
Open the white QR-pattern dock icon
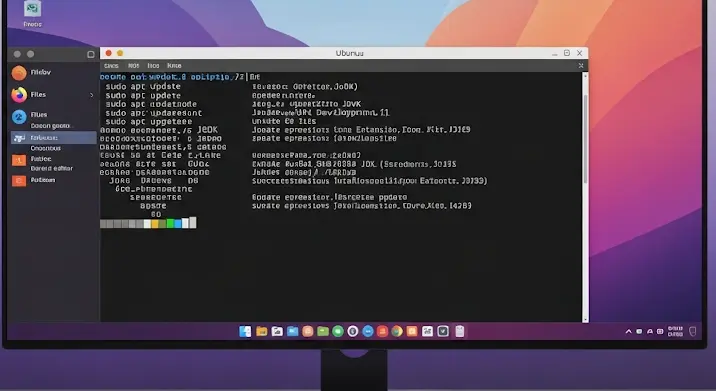pyautogui.click(x=427, y=331)
